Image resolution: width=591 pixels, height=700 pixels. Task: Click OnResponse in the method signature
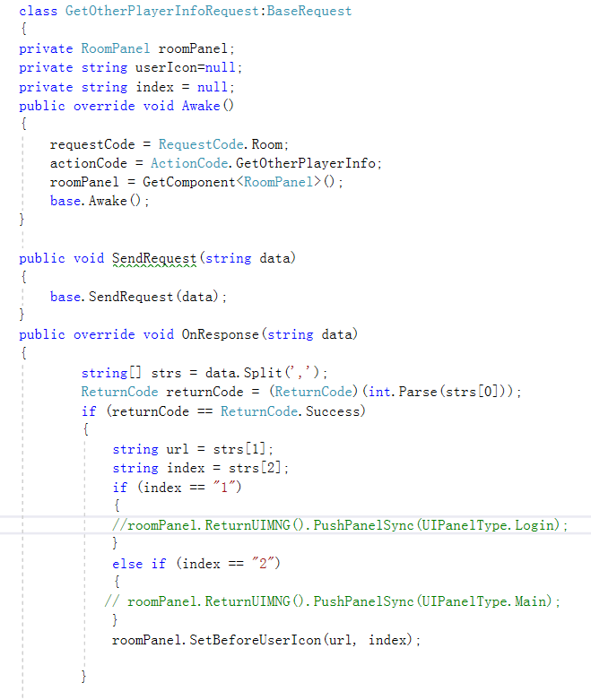pyautogui.click(x=220, y=334)
